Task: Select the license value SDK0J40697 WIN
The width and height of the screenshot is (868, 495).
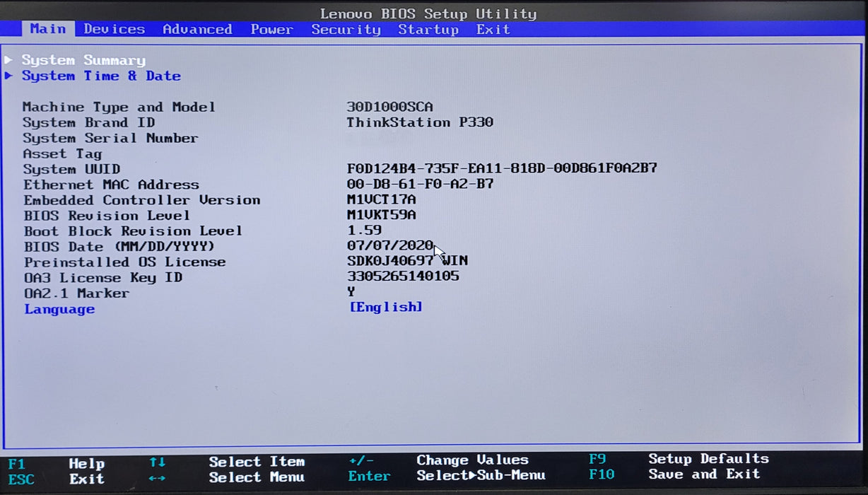Action: click(x=407, y=261)
